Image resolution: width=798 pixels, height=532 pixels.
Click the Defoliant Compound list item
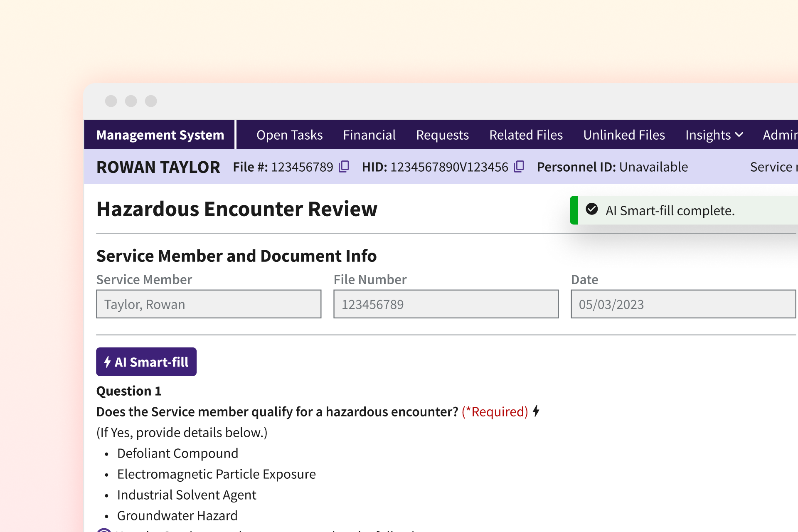click(x=177, y=453)
